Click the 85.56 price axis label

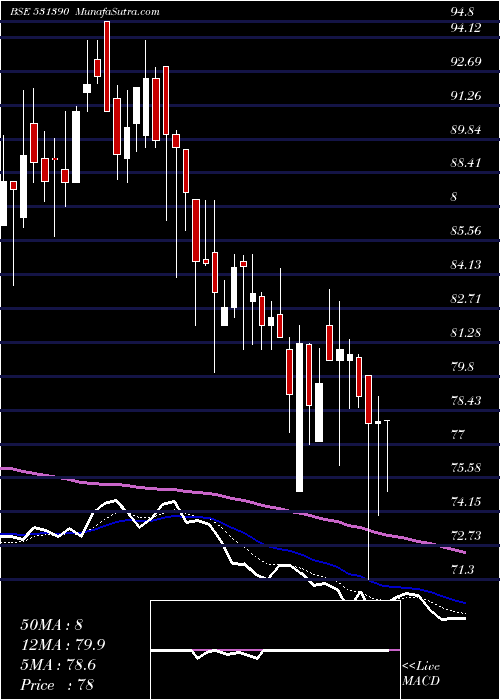[x=466, y=231]
